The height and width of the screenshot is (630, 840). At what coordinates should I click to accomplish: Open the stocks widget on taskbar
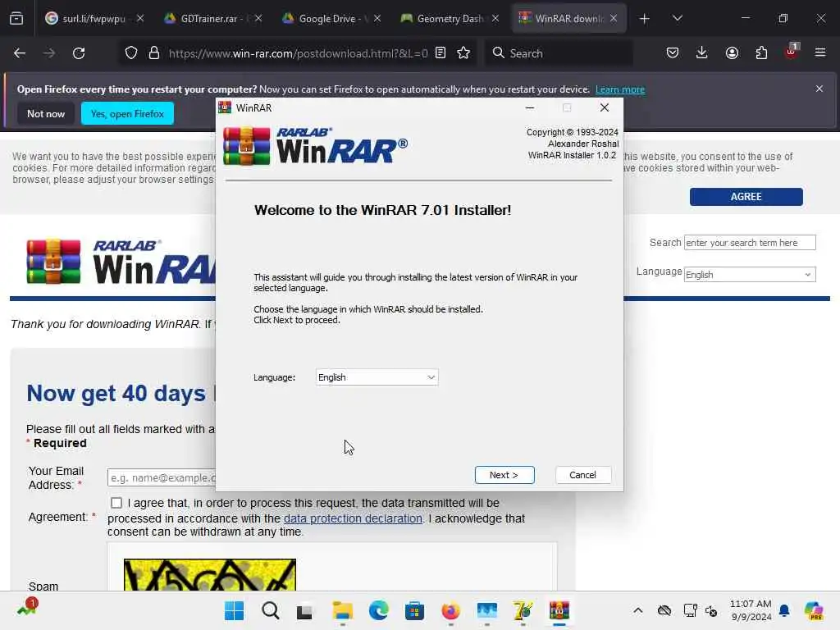(27, 608)
